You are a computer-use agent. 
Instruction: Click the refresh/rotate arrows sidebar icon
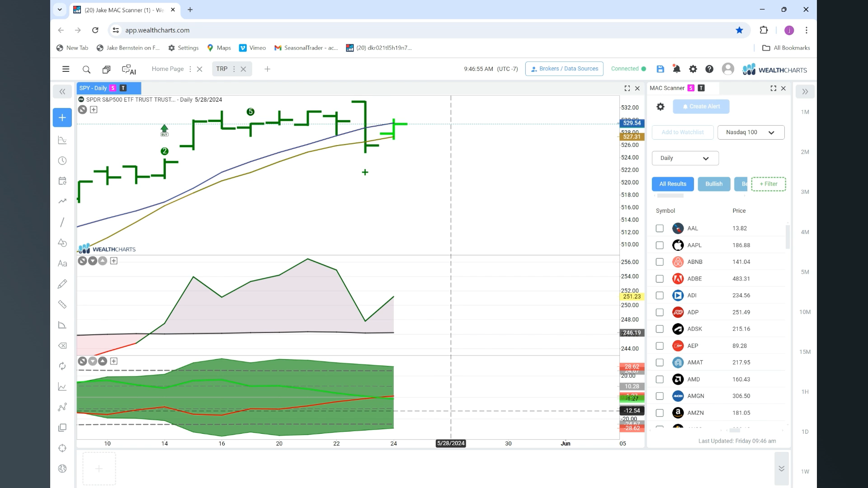pyautogui.click(x=62, y=366)
